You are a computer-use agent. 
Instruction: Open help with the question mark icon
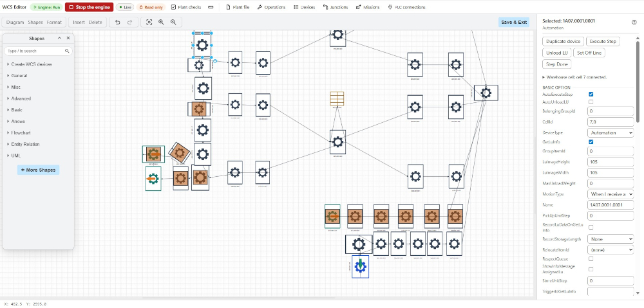634,23
